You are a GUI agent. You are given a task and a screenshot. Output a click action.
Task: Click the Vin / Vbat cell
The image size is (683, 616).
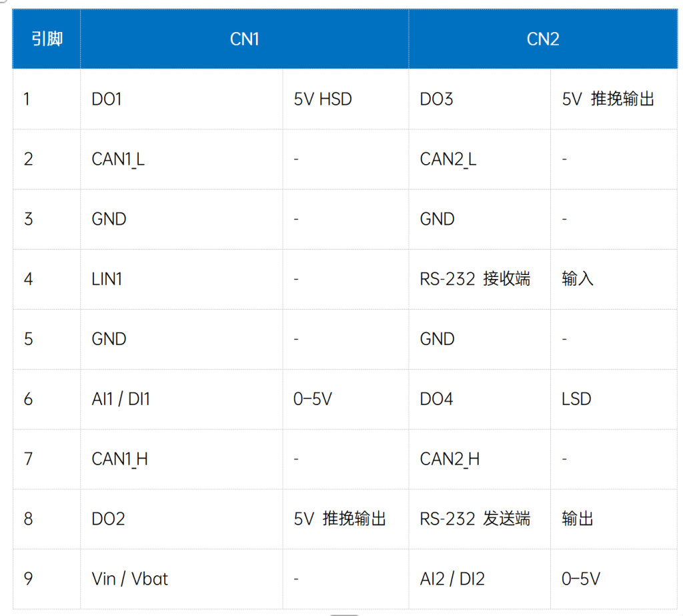pos(129,579)
